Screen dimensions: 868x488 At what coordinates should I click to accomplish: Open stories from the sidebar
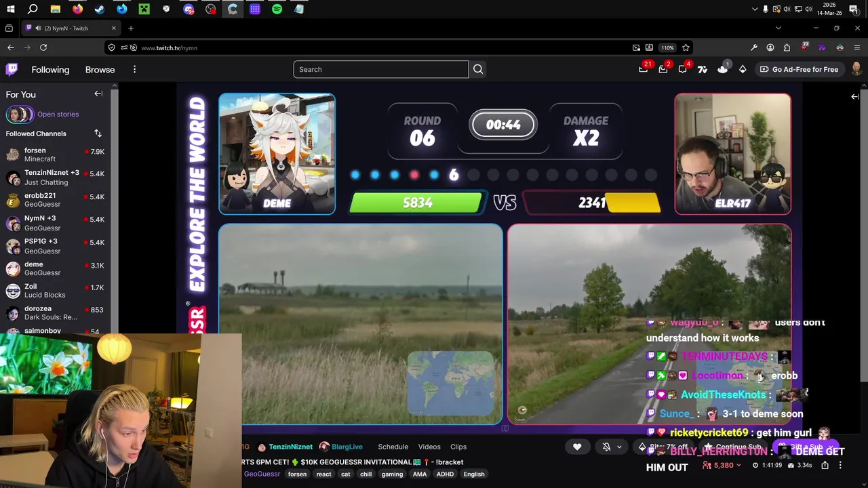[x=42, y=114]
